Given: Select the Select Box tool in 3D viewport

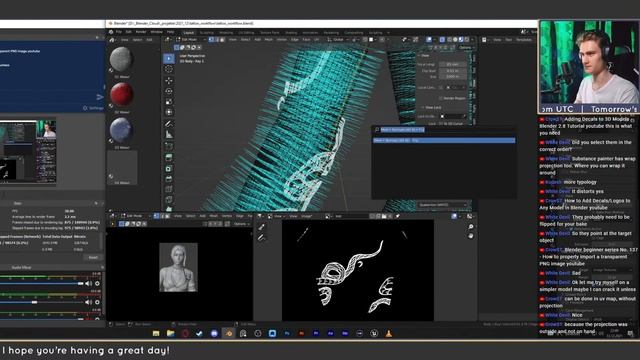Looking at the screenshot, I should 169,58.
